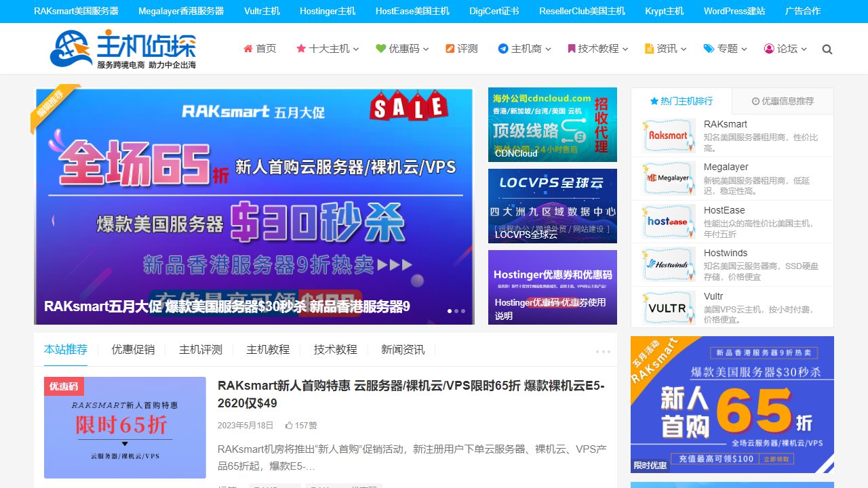Select the 本站推荐 tab

tap(66, 350)
